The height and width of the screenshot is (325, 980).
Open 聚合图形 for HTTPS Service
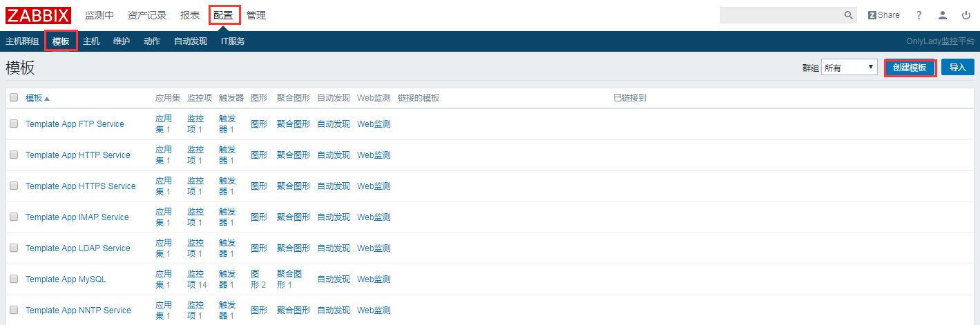coord(294,186)
